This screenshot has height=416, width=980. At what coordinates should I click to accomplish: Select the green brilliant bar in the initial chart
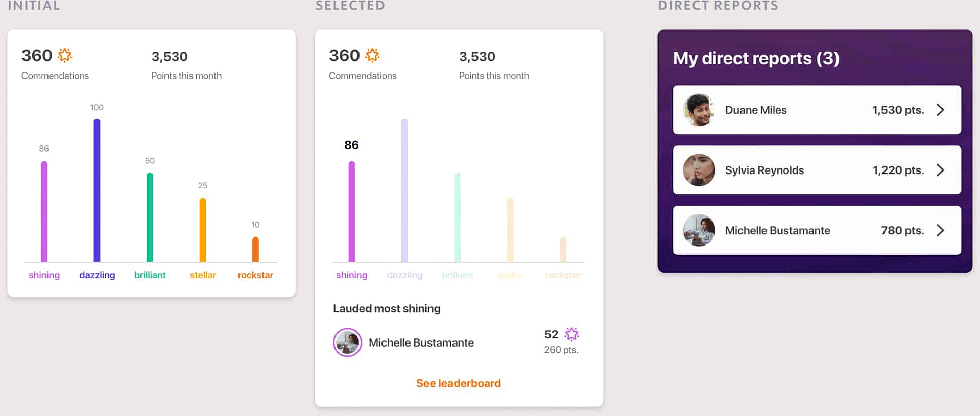click(150, 217)
